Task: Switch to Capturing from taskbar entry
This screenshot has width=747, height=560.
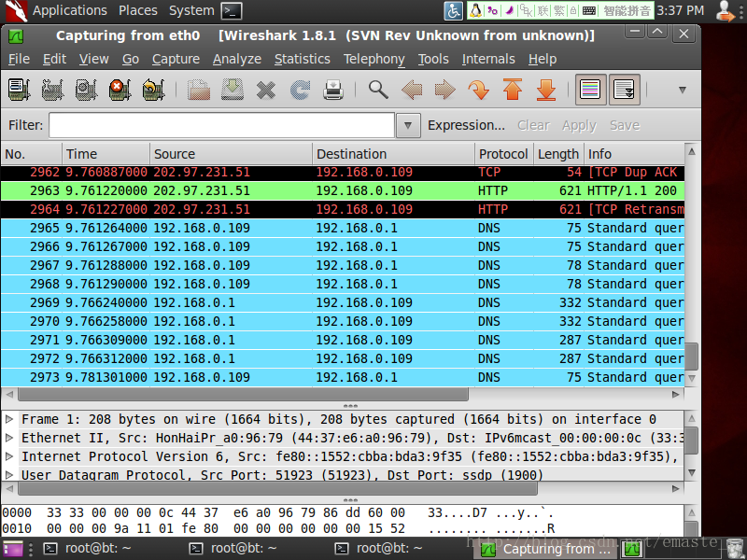Action: coord(546,549)
